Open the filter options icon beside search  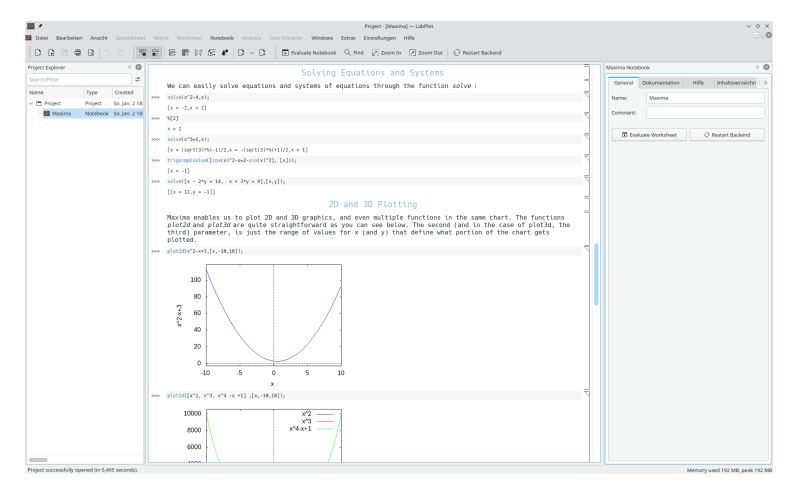pos(137,79)
